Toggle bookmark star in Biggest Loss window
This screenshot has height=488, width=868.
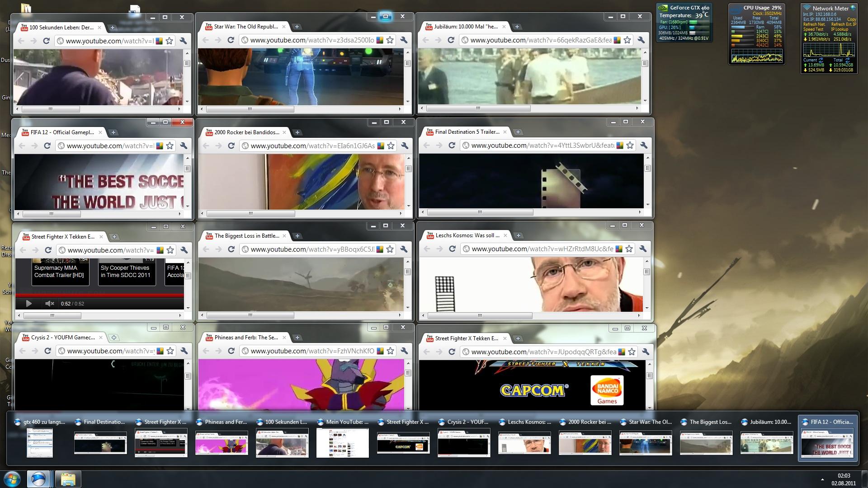390,249
